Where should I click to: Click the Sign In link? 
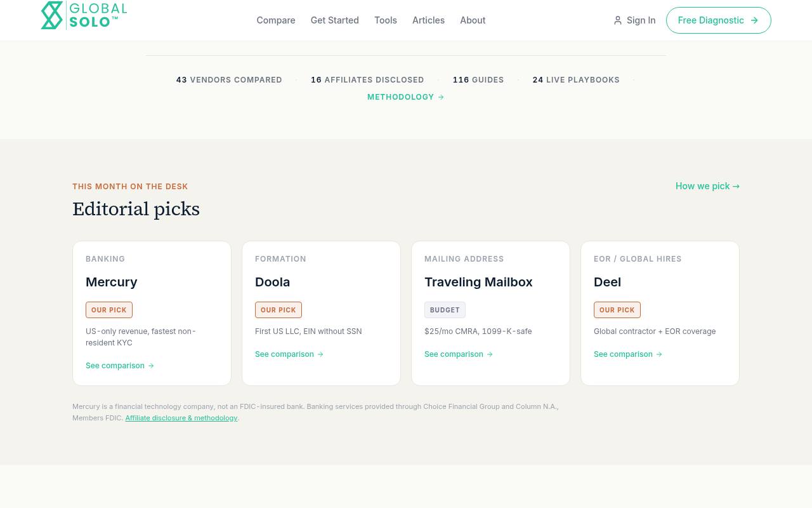click(634, 20)
